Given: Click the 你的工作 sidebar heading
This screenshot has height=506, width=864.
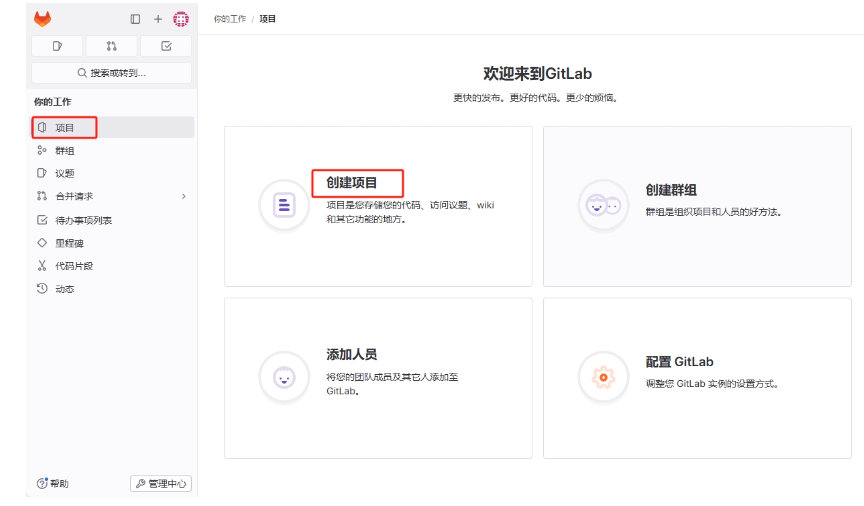Looking at the screenshot, I should (x=52, y=102).
